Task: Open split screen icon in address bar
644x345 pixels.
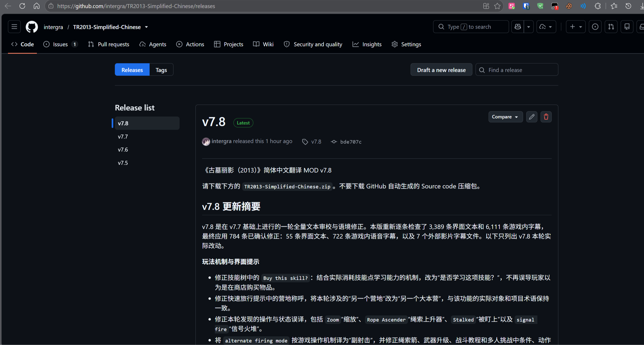Action: click(486, 6)
